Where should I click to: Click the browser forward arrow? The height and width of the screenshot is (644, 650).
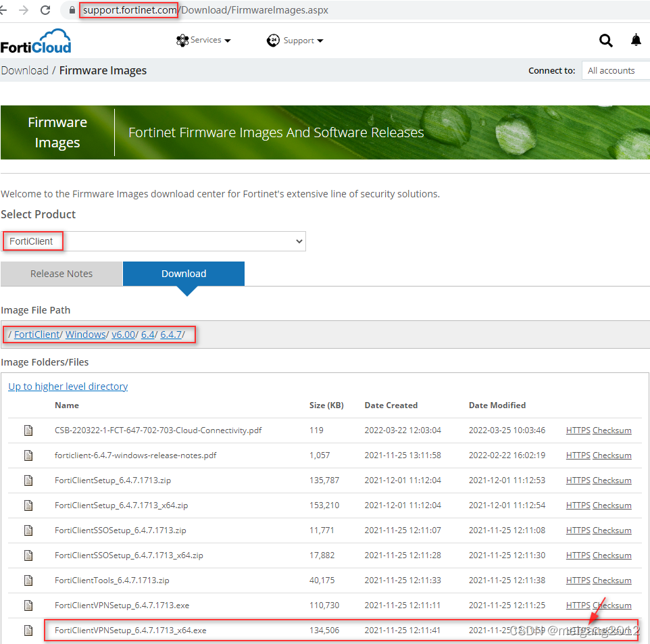[24, 10]
